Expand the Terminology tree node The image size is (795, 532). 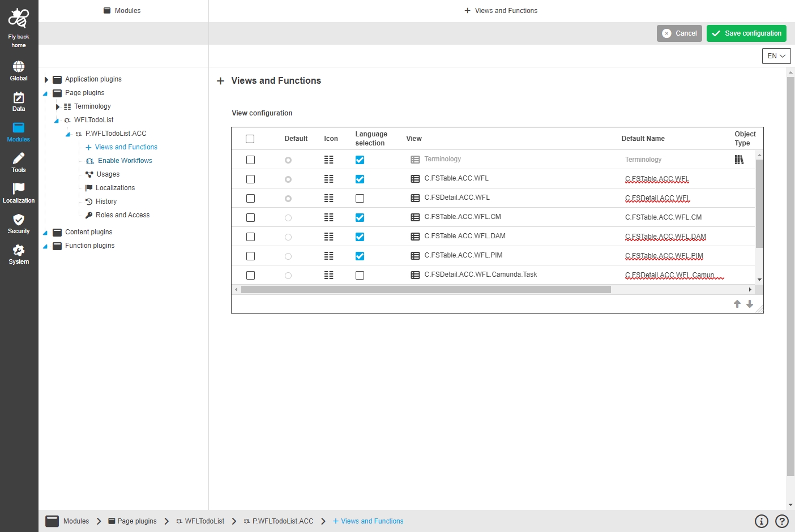click(57, 107)
